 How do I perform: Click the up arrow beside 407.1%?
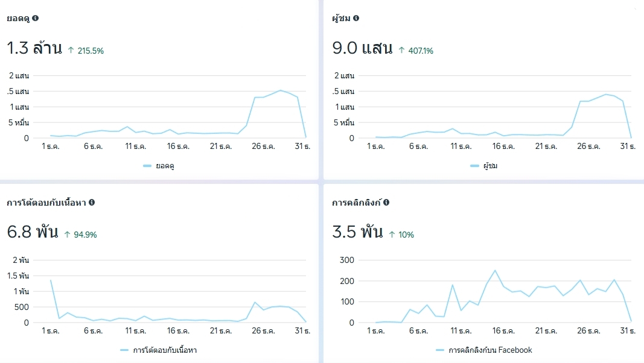(x=402, y=51)
